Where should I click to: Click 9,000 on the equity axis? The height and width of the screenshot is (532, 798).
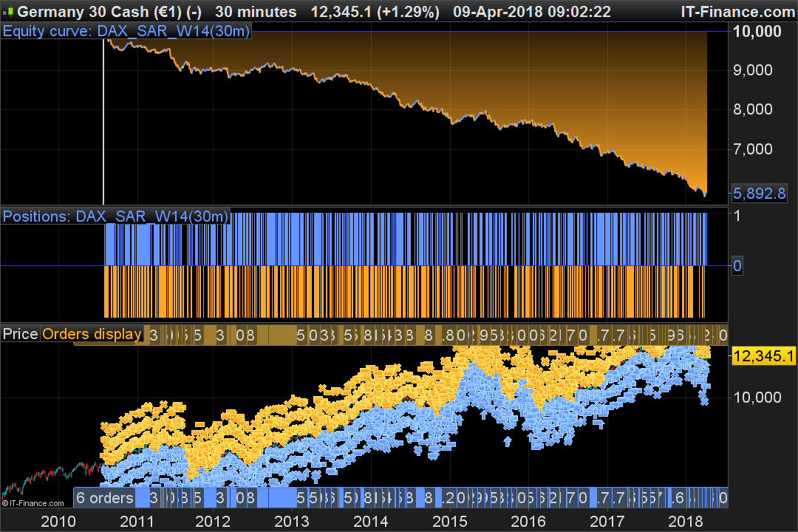(x=753, y=69)
